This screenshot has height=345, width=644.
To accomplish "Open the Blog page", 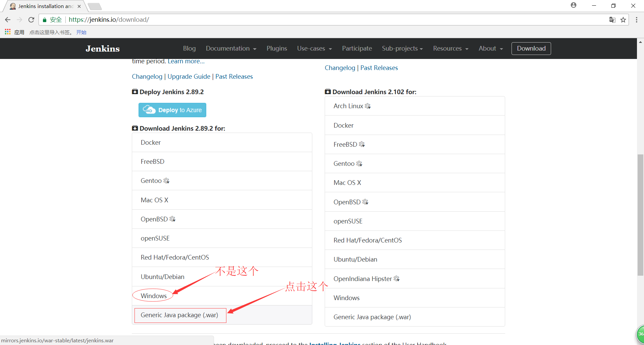I will 189,49.
